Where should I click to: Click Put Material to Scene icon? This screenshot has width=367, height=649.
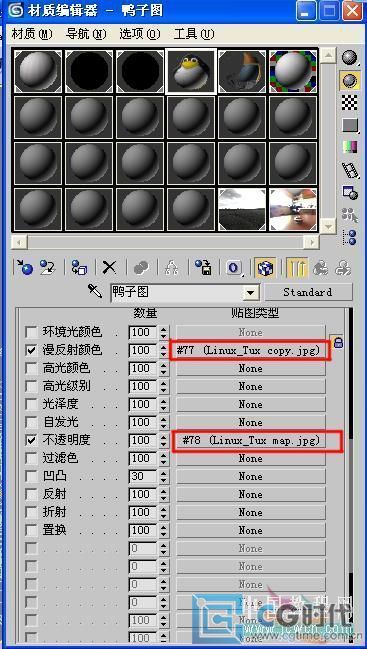pos(48,267)
